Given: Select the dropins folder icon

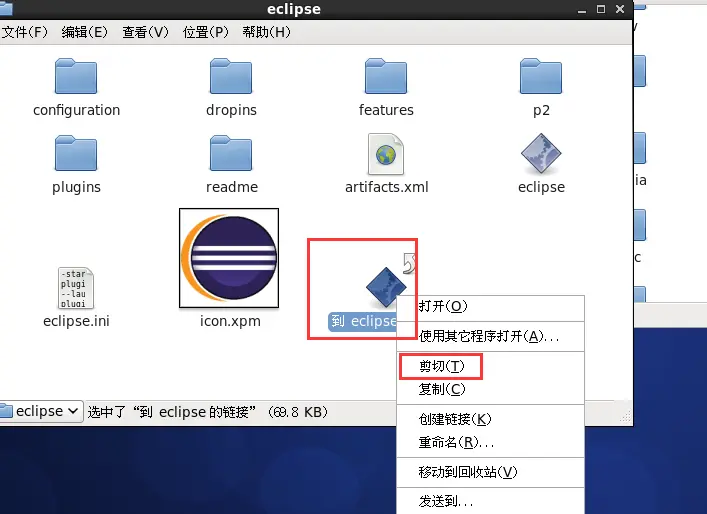Looking at the screenshot, I should coord(231,76).
